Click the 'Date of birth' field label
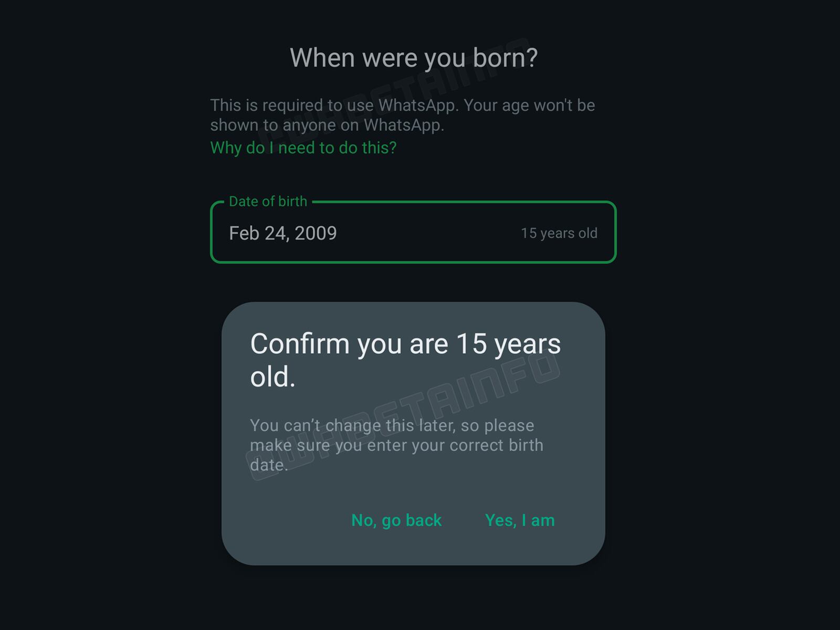Image resolution: width=840 pixels, height=630 pixels. pyautogui.click(x=268, y=201)
